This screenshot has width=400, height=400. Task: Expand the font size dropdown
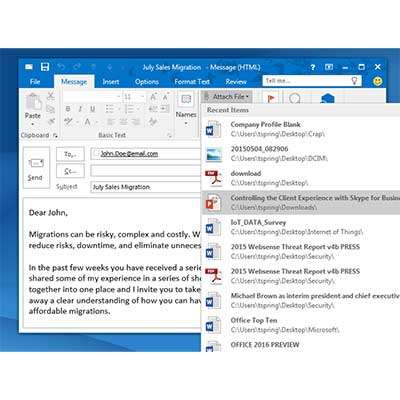coord(142,97)
